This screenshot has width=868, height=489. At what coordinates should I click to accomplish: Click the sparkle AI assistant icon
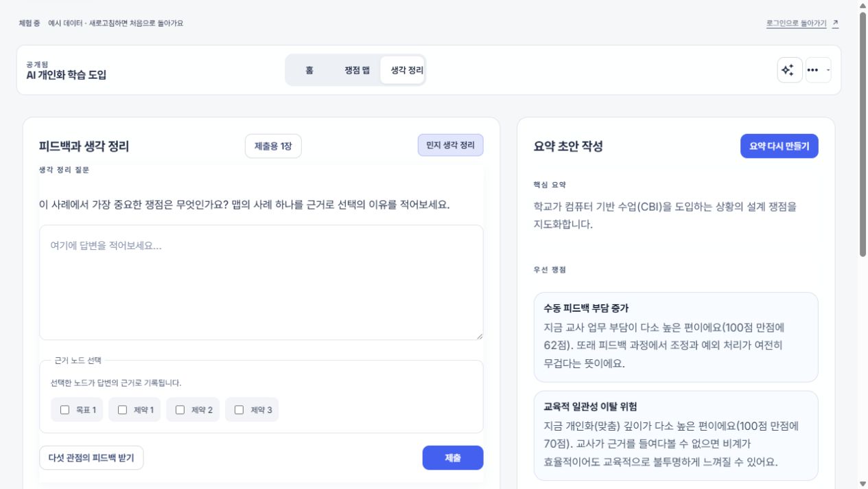tap(790, 70)
